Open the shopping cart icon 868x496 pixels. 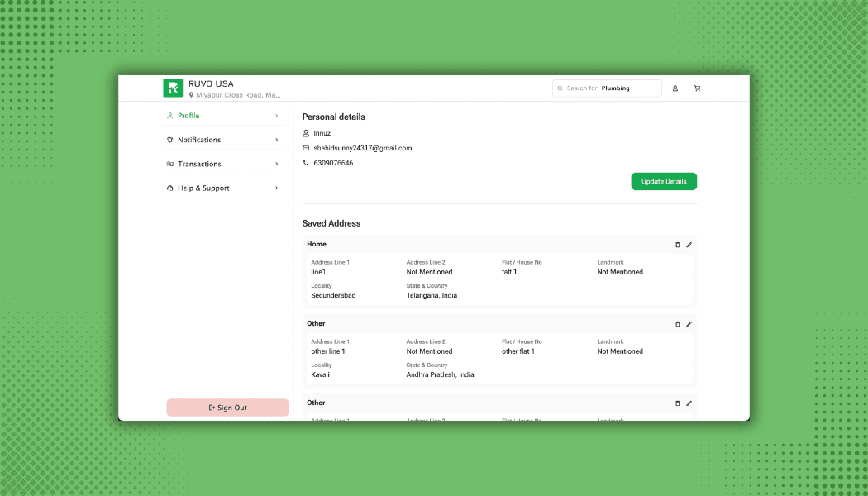pyautogui.click(x=697, y=88)
